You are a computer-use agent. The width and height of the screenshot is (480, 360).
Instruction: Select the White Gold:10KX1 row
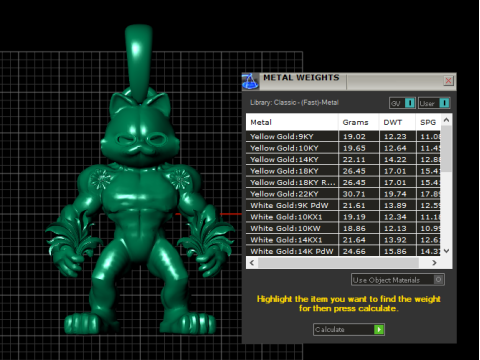click(343, 217)
